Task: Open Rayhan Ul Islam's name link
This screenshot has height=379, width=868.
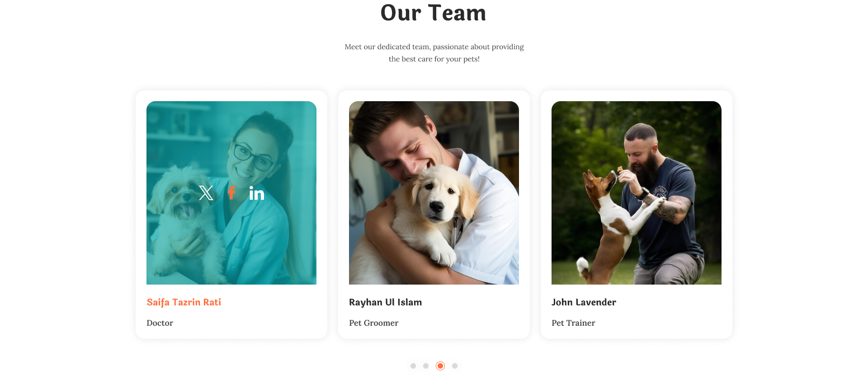Action: click(386, 302)
